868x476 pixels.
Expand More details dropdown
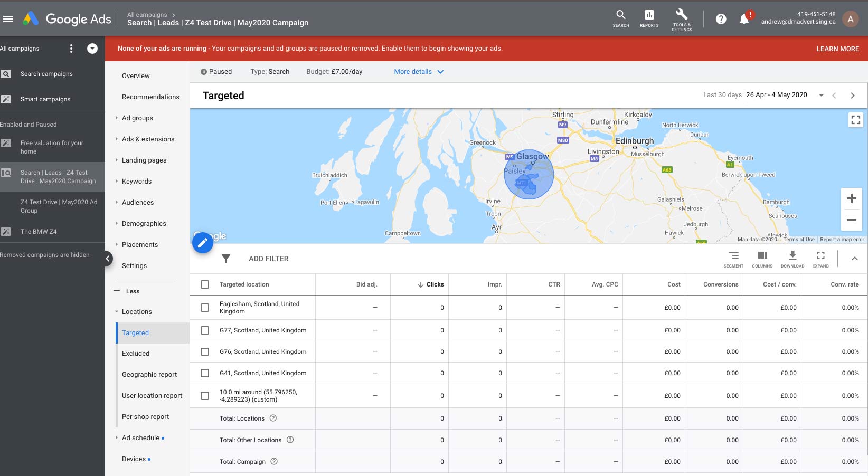419,72
